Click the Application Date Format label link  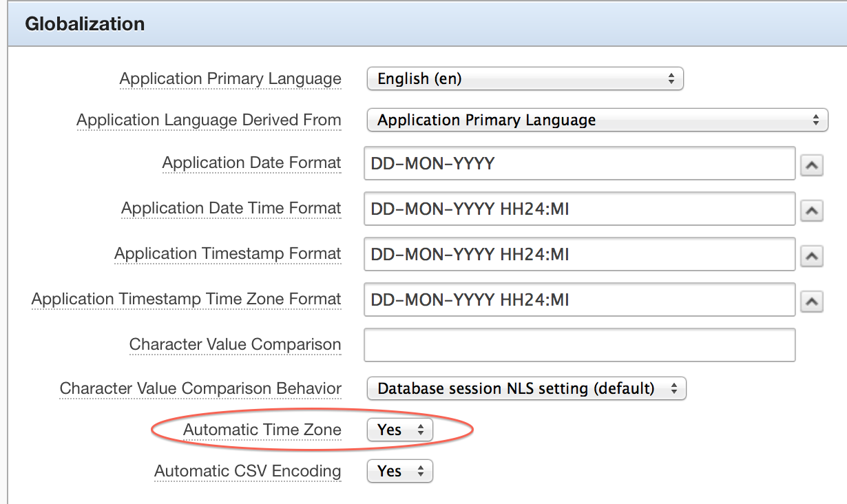(x=251, y=162)
